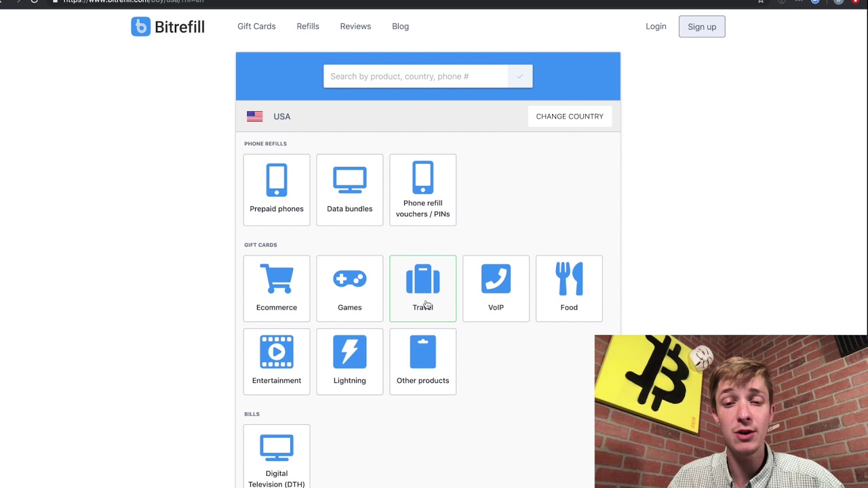
Task: Click the browser reload icon
Action: tap(34, 2)
